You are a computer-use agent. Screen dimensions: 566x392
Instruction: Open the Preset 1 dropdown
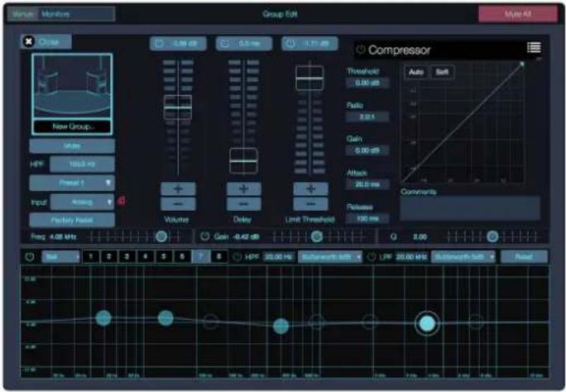(x=72, y=183)
